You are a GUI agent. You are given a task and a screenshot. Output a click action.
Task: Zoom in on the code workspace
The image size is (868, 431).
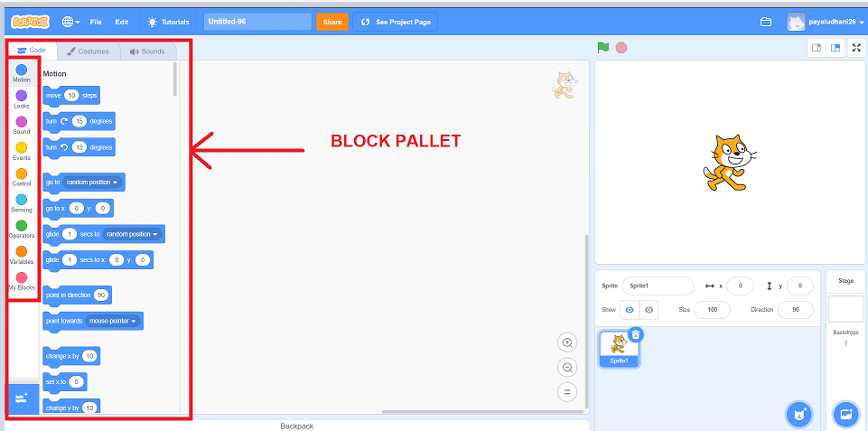tap(567, 343)
